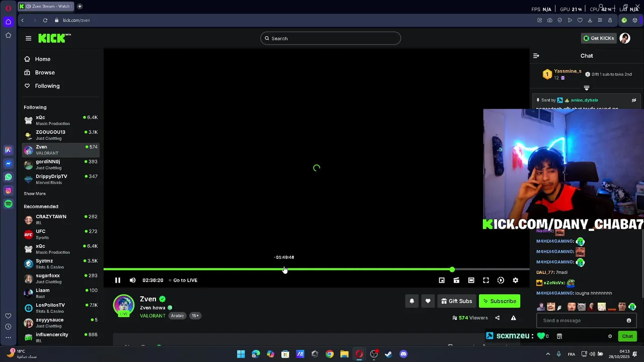This screenshot has width=644, height=362.
Task: Toggle notification bell for Zven
Action: pyautogui.click(x=412, y=301)
